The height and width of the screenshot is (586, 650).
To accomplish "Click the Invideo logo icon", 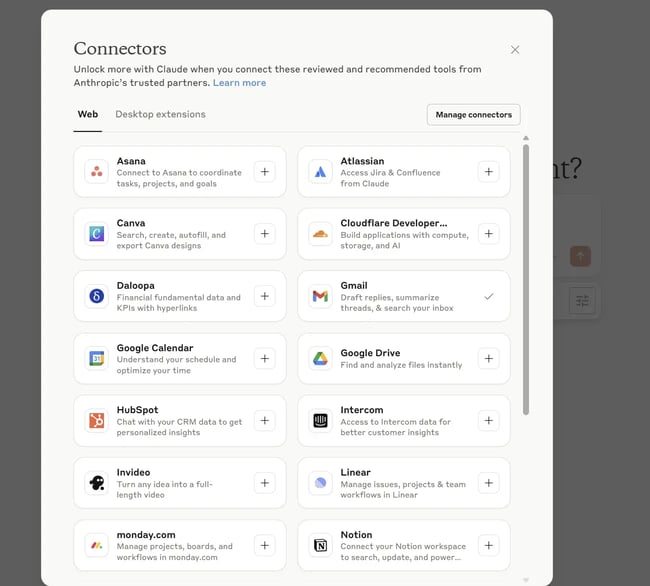I will [x=97, y=483].
